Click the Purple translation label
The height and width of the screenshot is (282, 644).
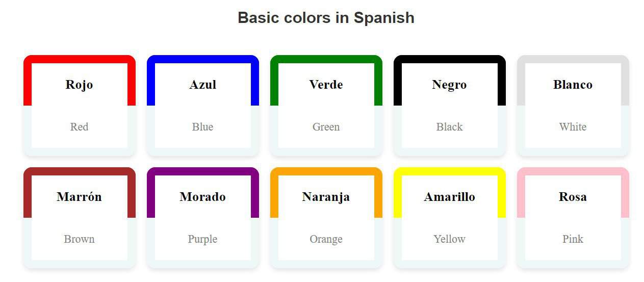click(202, 239)
